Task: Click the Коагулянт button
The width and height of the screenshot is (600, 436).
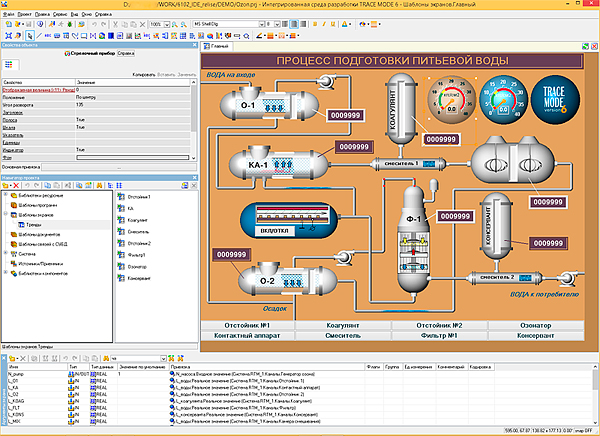Action: [x=343, y=325]
